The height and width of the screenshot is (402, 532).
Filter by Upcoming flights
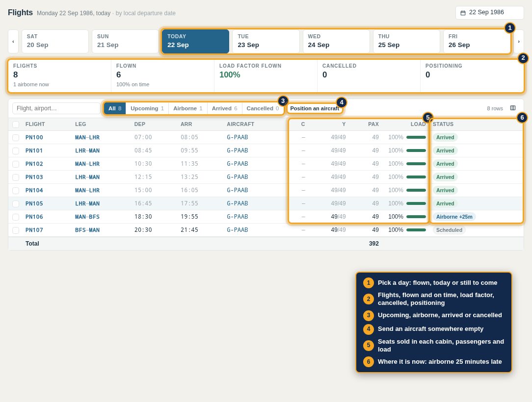147,108
